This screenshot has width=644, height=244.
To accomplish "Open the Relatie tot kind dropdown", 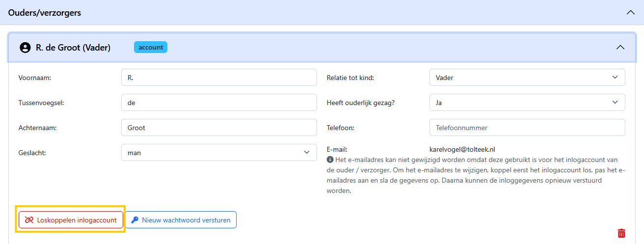I will (x=527, y=78).
